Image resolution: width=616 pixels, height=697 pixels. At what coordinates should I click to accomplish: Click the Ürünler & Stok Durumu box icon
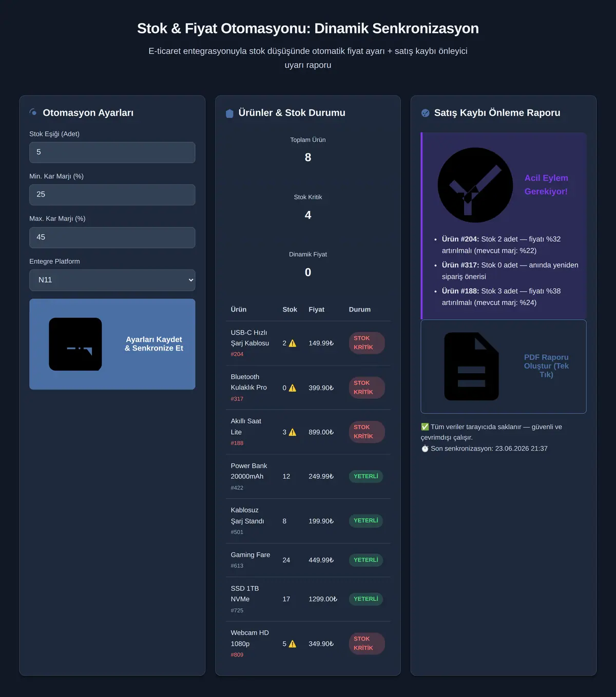point(229,113)
